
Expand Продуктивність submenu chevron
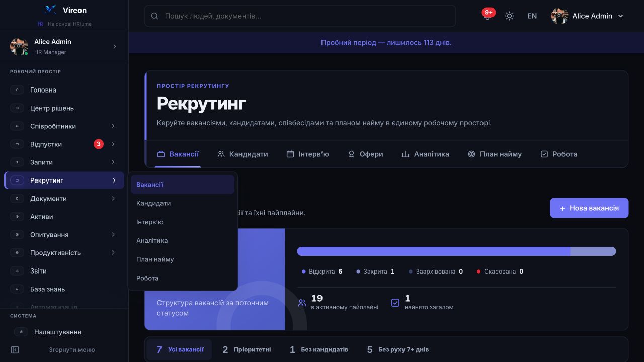pos(113,253)
